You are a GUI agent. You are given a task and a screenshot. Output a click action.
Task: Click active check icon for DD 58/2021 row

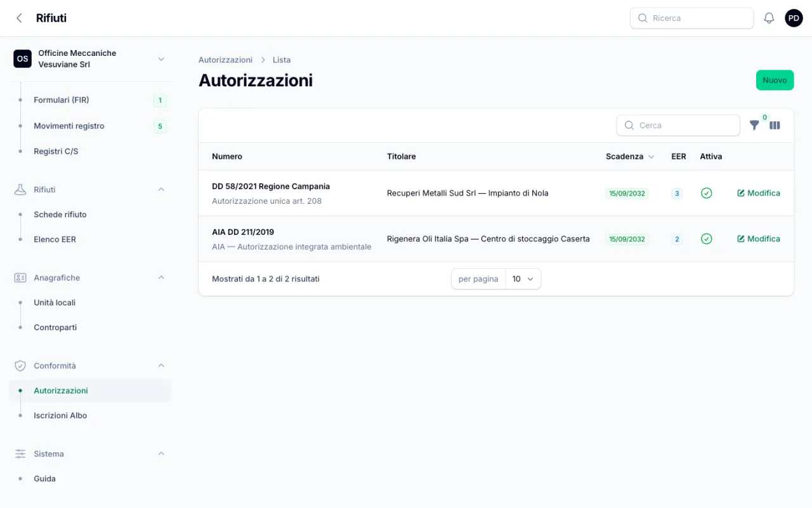(x=706, y=193)
